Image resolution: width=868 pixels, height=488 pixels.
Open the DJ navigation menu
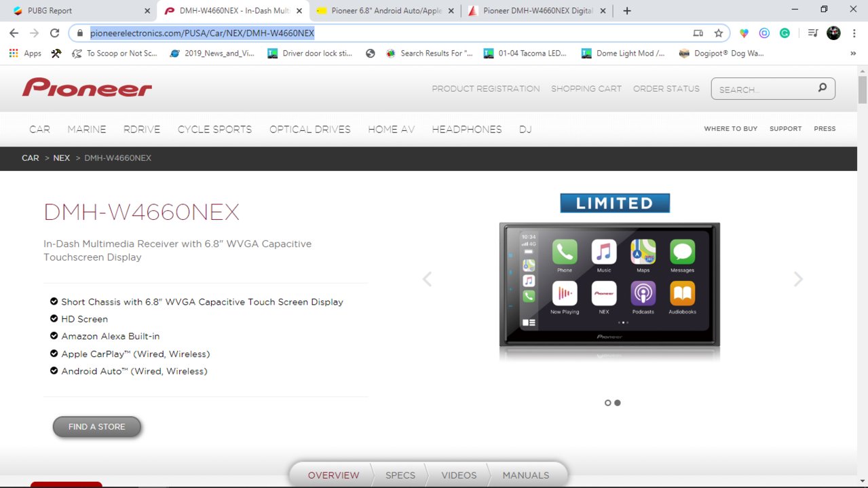525,129
